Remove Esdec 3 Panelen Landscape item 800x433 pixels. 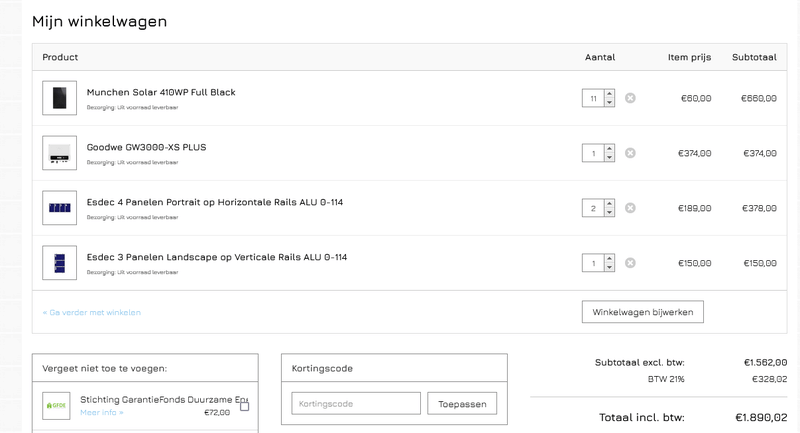click(x=630, y=263)
